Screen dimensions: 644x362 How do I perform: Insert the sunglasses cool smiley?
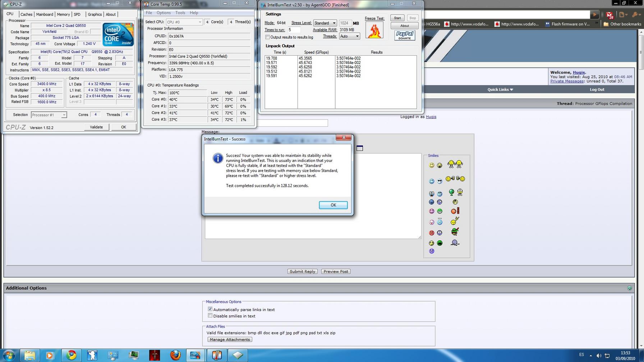point(440,181)
